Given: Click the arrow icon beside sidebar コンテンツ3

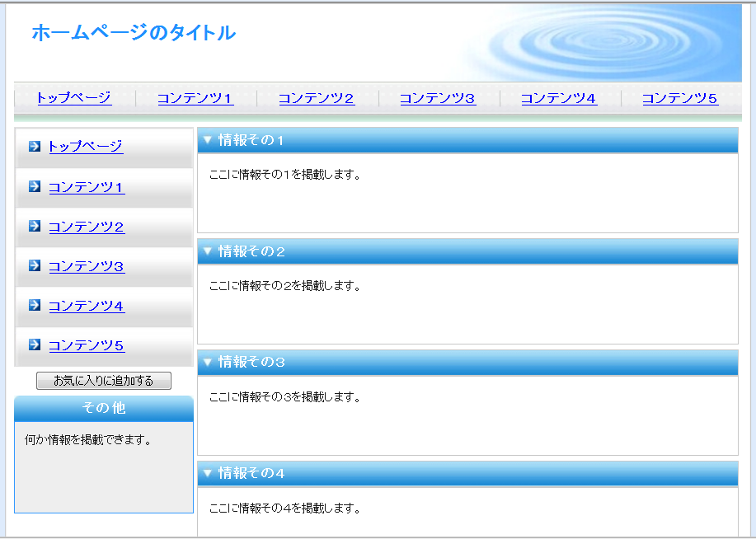Looking at the screenshot, I should coord(35,265).
